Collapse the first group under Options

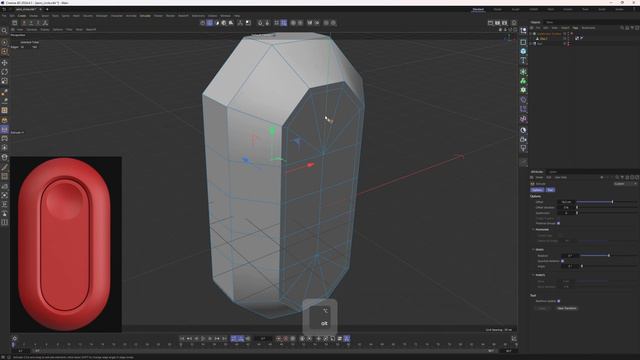[x=533, y=229]
